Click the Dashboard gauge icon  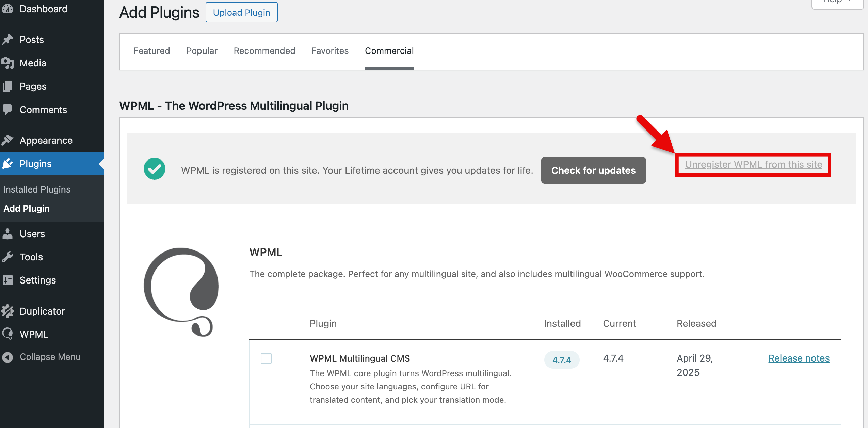coord(7,9)
